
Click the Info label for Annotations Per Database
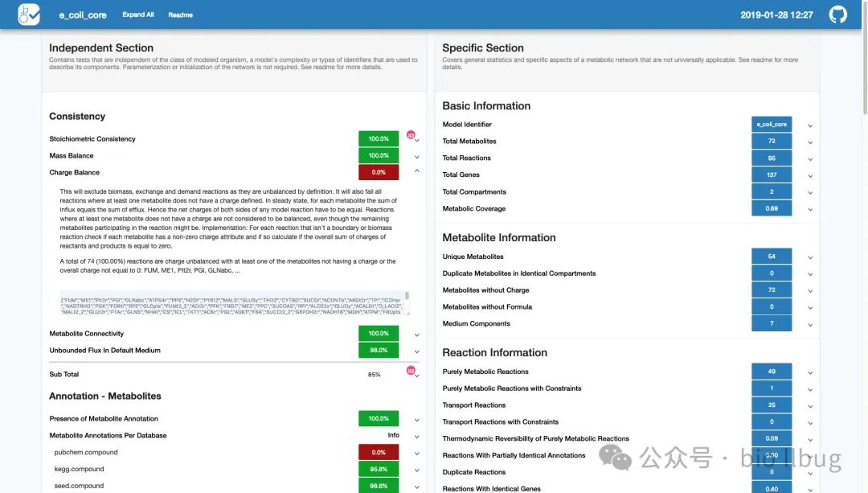[x=394, y=435]
